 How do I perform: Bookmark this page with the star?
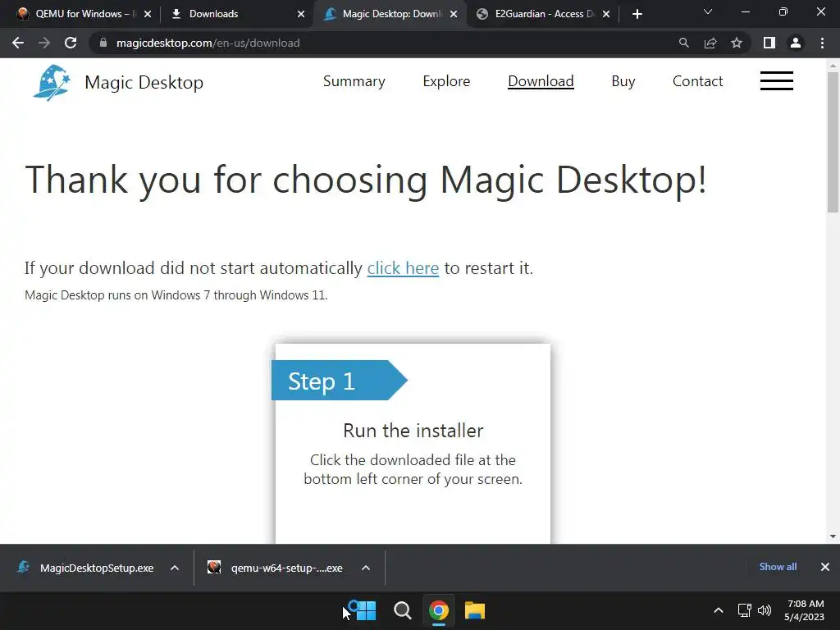[737, 43]
